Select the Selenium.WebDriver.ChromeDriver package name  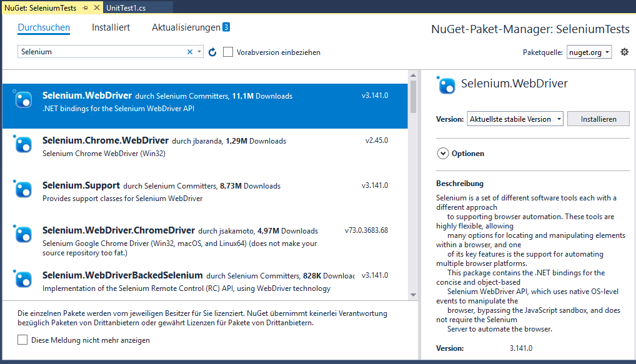coord(119,230)
